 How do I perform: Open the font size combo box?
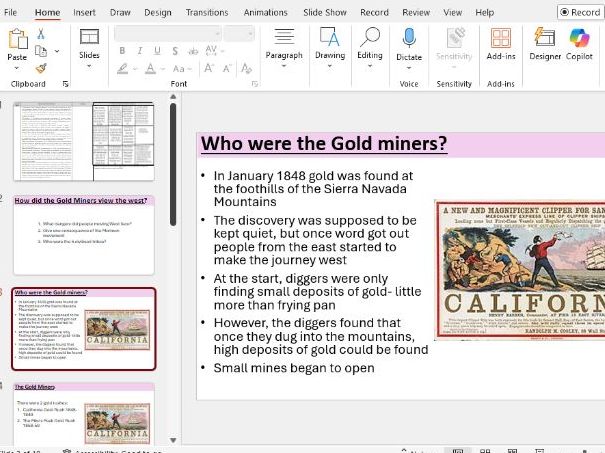[239, 34]
